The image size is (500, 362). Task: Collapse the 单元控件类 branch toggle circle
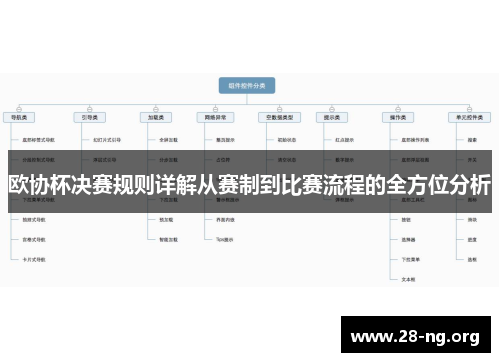469,109
